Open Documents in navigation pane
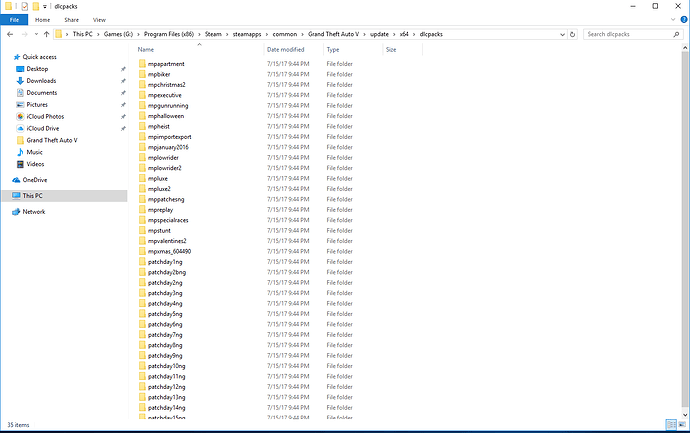The width and height of the screenshot is (690, 433). (x=41, y=93)
